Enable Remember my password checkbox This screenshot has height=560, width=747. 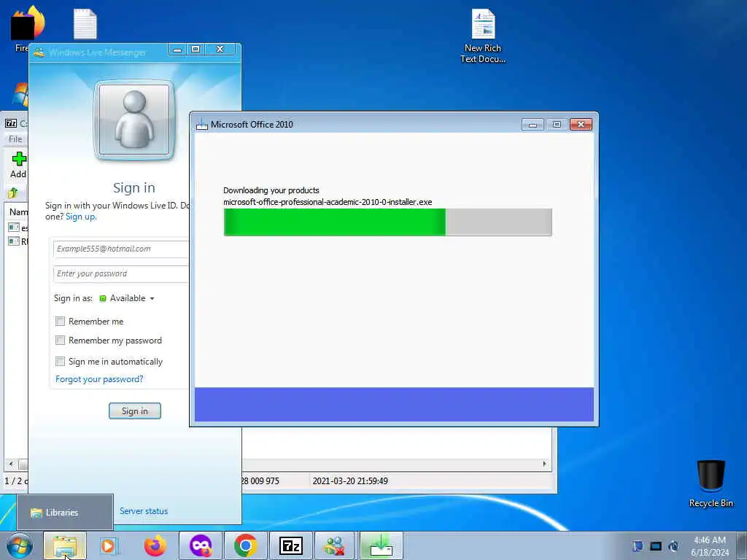point(60,341)
